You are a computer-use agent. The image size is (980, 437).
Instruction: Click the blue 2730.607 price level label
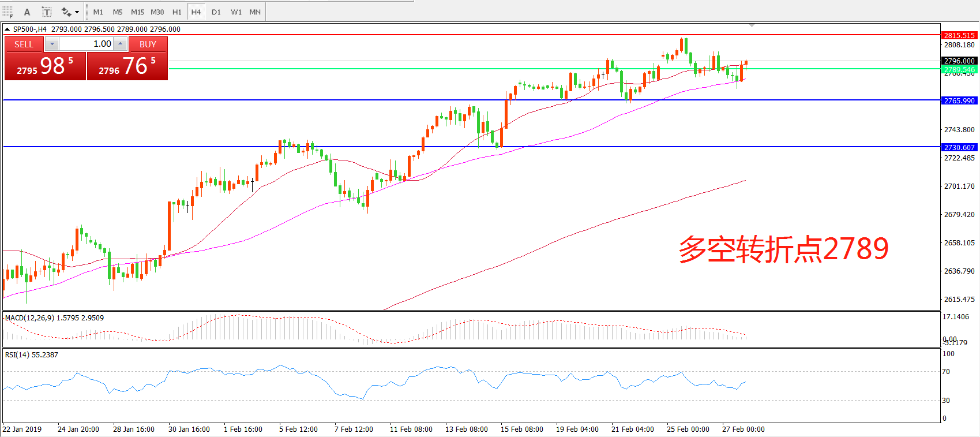pos(959,148)
